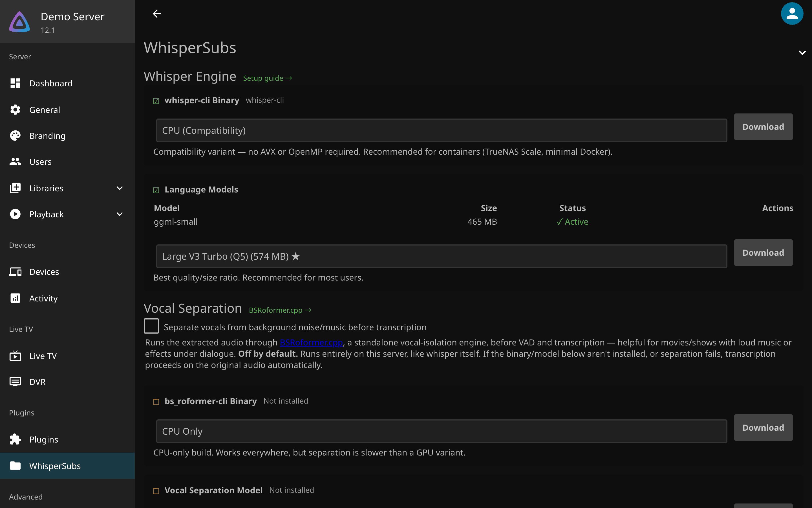Click bs_roformer-cli Binary orange status box
Screen dimensions: 812x508
pyautogui.click(x=156, y=402)
